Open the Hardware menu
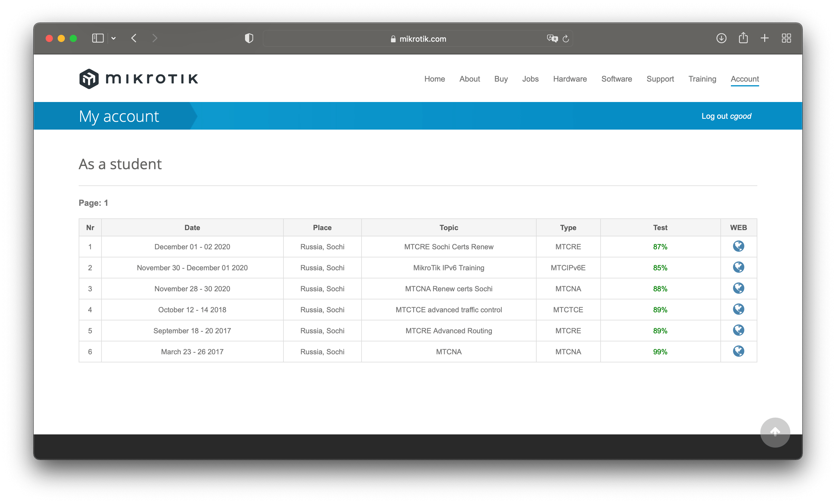Viewport: 836px width, 504px height. point(570,79)
